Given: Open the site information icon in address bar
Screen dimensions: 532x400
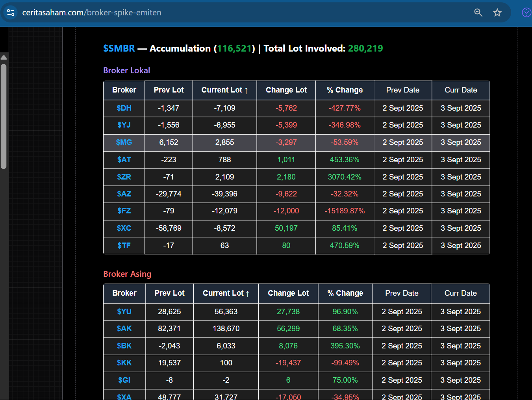Looking at the screenshot, I should pyautogui.click(x=11, y=13).
